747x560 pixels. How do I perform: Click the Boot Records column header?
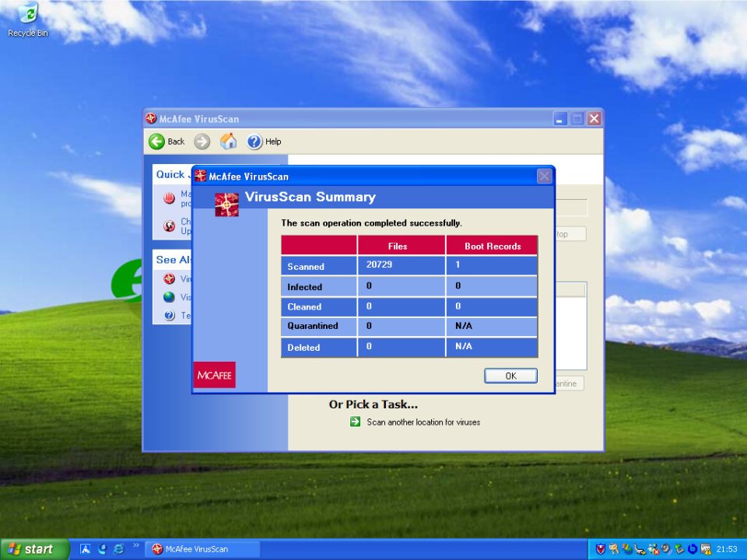[x=492, y=246]
